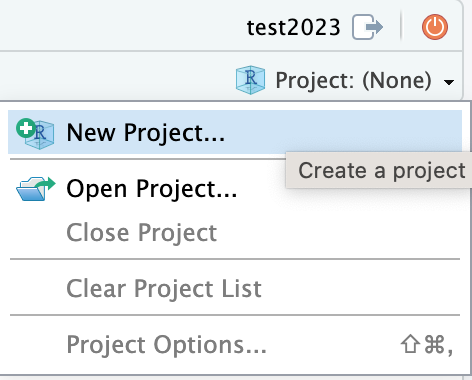The height and width of the screenshot is (380, 472).
Task: Open the Project: (None) label menu
Action: (x=353, y=80)
